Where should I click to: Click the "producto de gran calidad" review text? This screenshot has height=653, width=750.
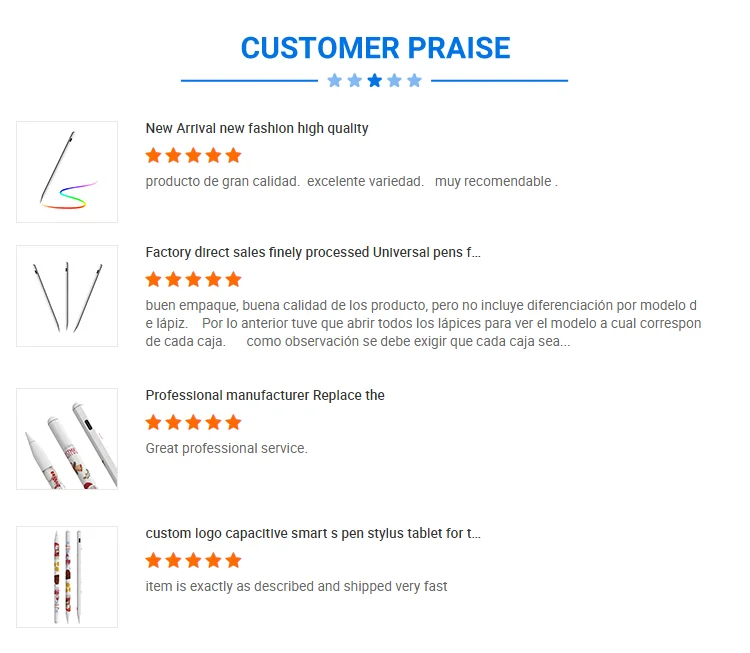pyautogui.click(x=351, y=181)
